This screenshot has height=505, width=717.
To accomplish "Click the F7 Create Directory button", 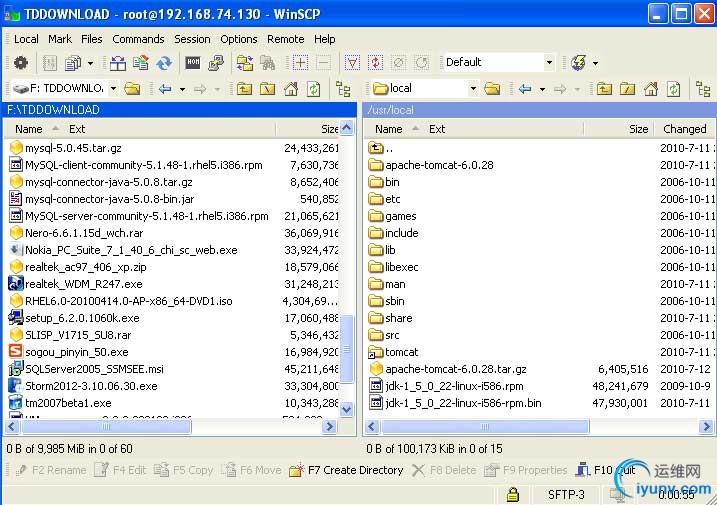I will coord(346,470).
